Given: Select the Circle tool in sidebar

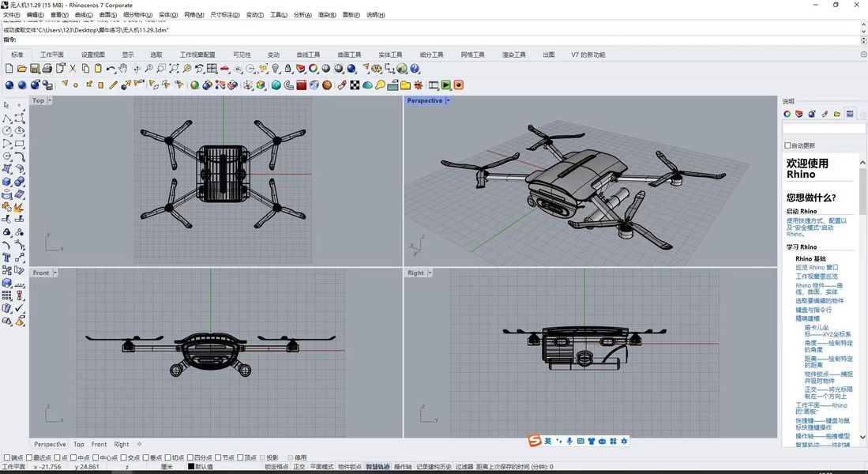Looking at the screenshot, I should (6, 130).
